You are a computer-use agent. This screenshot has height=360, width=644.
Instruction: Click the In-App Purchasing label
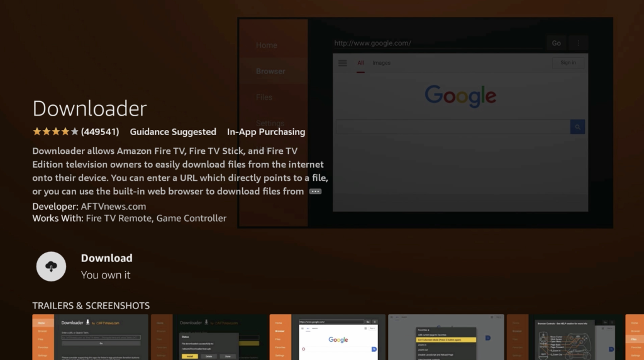266,132
